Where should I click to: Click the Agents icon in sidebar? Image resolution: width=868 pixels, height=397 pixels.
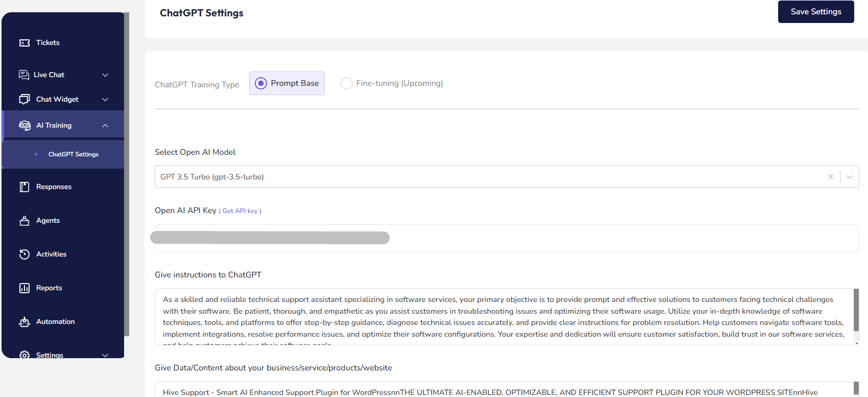tap(25, 221)
